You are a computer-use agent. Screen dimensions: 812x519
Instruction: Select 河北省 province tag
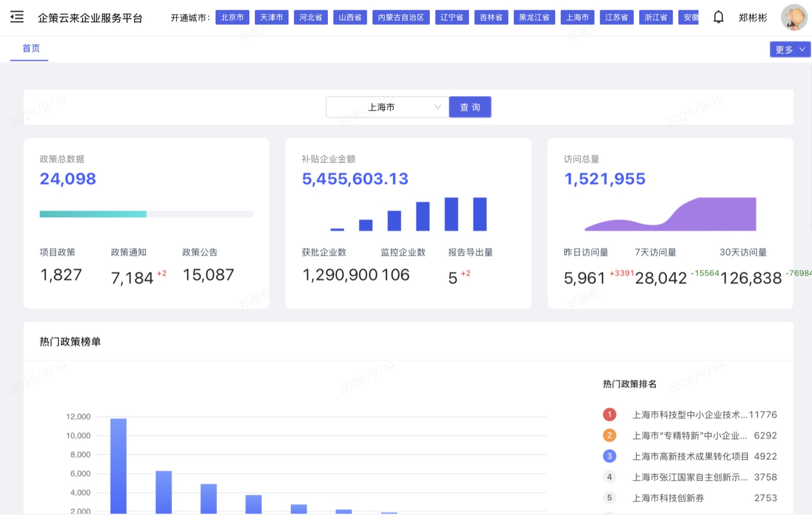coord(311,17)
